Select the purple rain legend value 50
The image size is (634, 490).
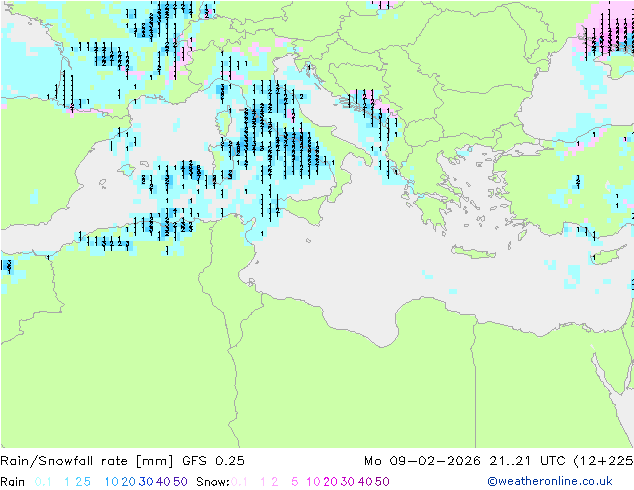click(x=180, y=482)
